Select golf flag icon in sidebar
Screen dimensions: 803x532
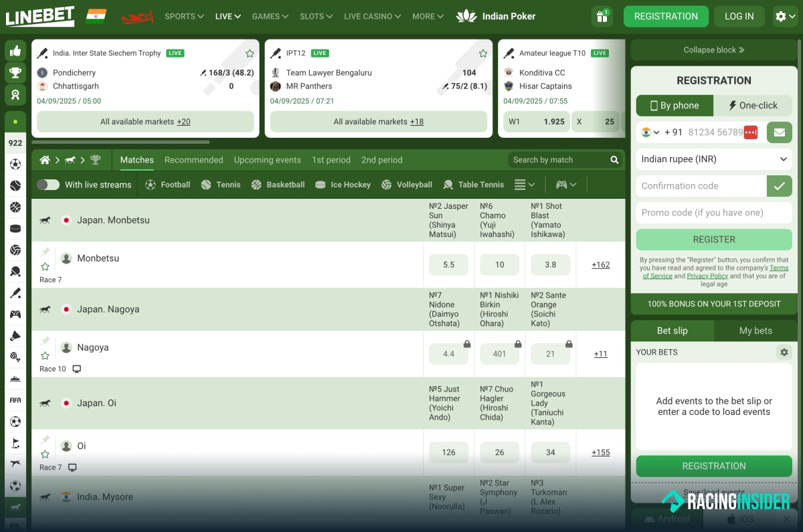point(15,443)
